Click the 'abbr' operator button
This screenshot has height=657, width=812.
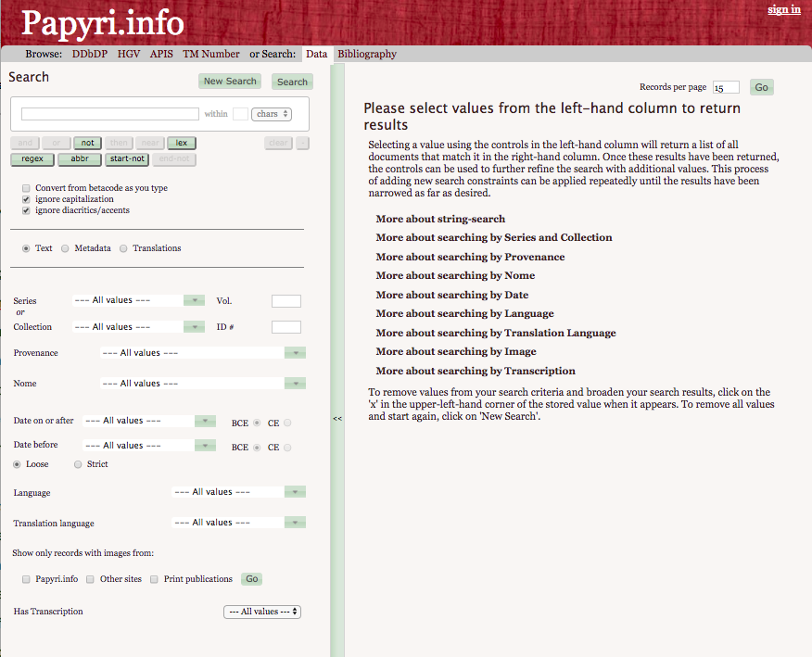click(x=80, y=159)
